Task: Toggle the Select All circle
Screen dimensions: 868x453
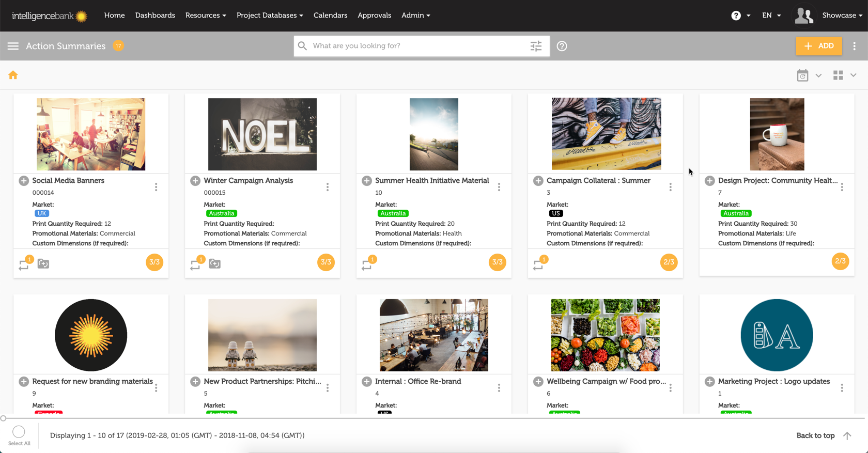Action: tap(19, 432)
